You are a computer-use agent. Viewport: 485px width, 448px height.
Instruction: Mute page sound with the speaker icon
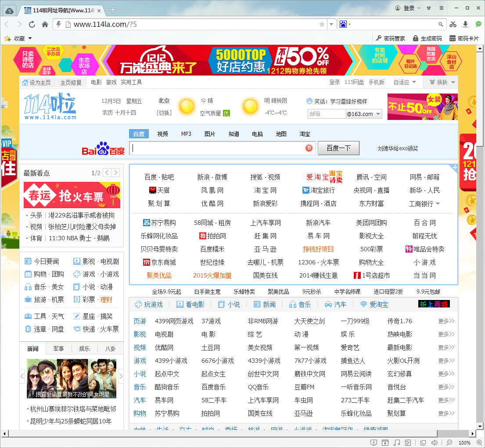(x=434, y=442)
